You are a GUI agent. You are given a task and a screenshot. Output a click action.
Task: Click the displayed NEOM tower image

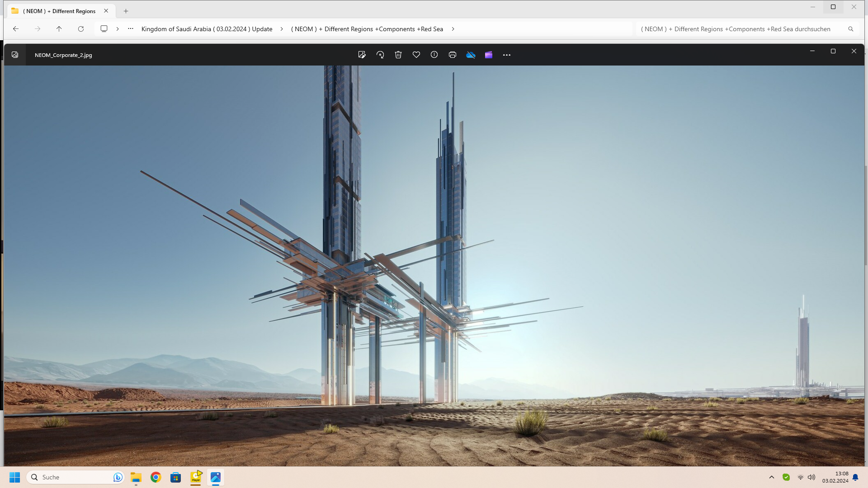pyautogui.click(x=434, y=266)
